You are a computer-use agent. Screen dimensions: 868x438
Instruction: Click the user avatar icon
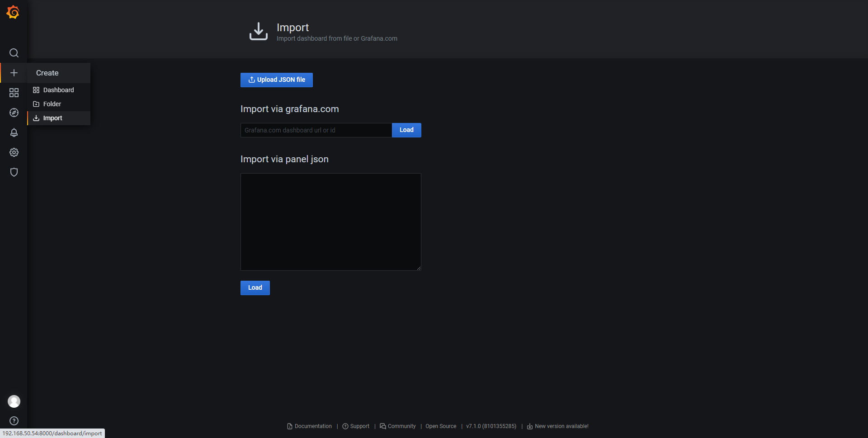tap(14, 401)
